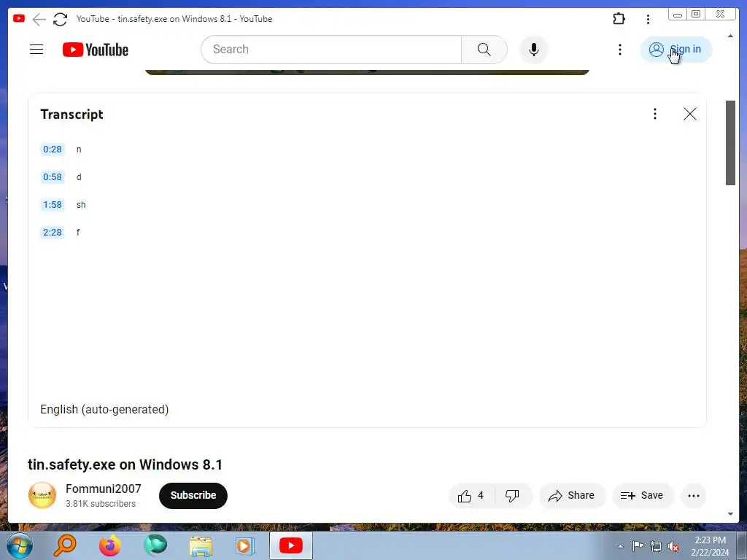Viewport: 747px width, 560px height.
Task: Open transcript options three-dot menu
Action: pos(655,114)
